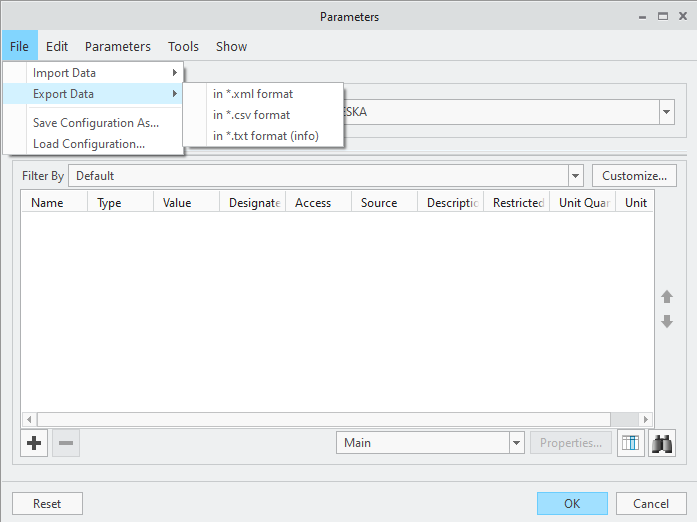Choose export in *.xml format
The height and width of the screenshot is (522, 697).
253,94
